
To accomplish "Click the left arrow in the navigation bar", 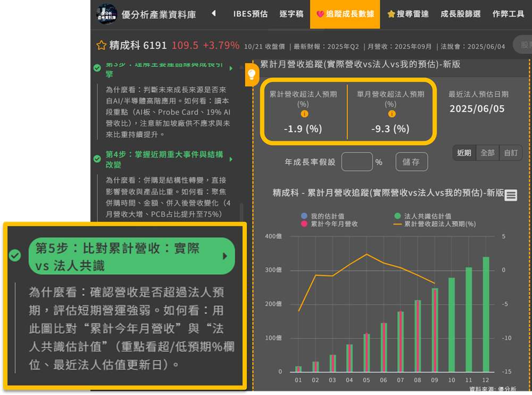I will pos(214,14).
